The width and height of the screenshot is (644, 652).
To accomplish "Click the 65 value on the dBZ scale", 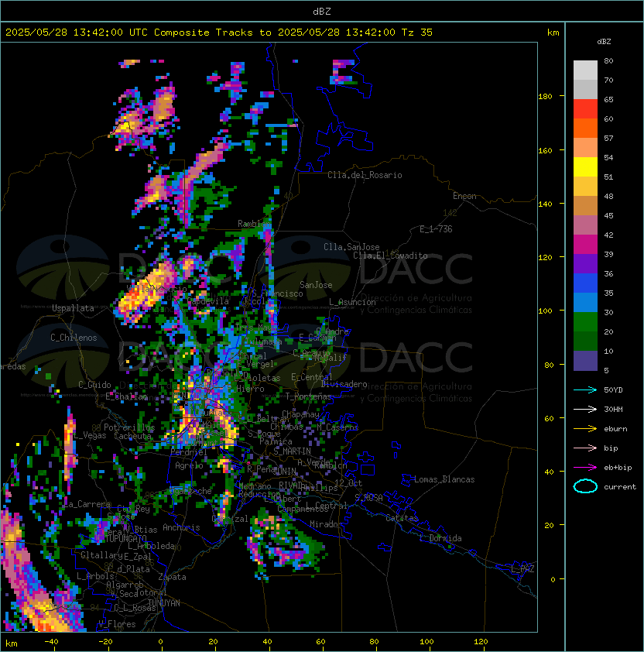I will (x=608, y=99).
